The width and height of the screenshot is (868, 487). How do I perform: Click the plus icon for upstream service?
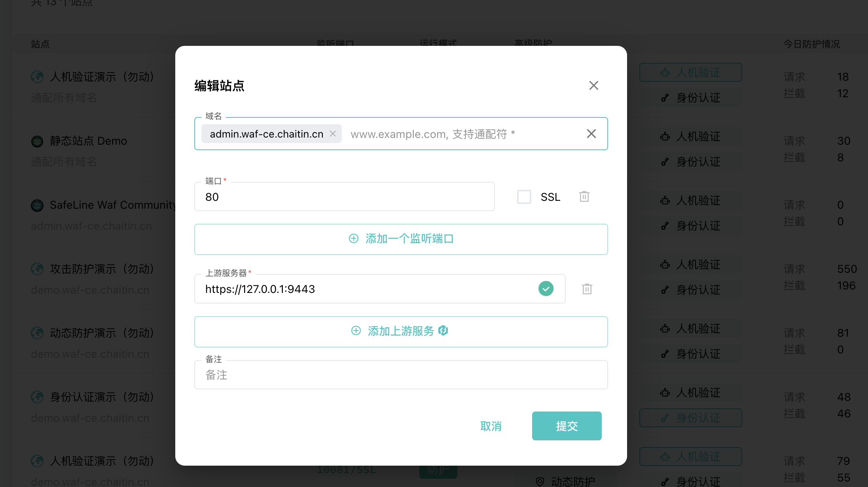(356, 330)
